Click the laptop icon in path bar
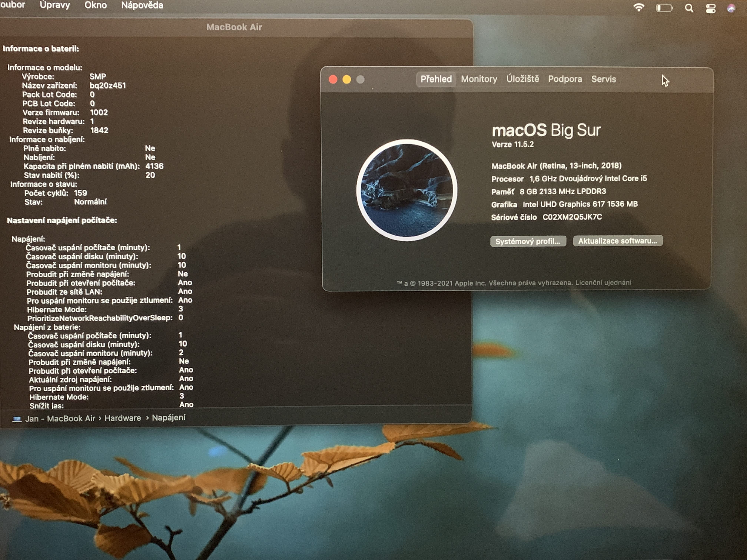The width and height of the screenshot is (747, 560). [17, 419]
